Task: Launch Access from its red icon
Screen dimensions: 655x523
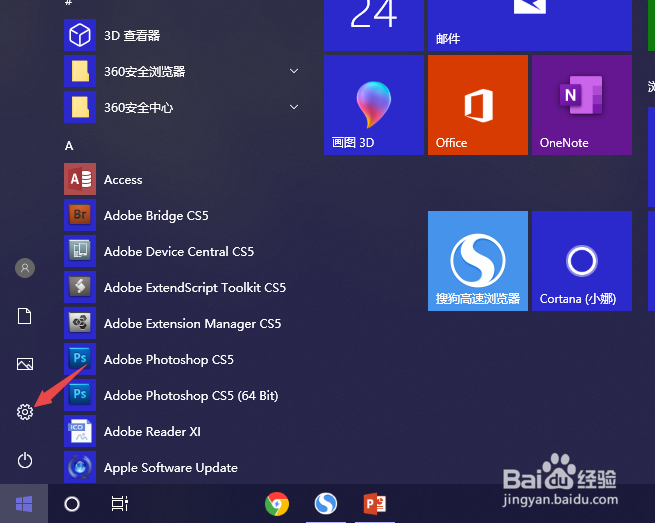Action: (80, 179)
